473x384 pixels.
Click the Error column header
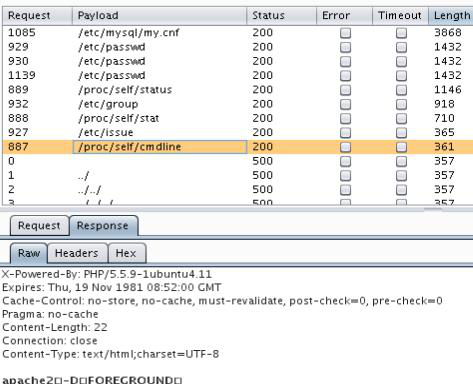(x=344, y=15)
